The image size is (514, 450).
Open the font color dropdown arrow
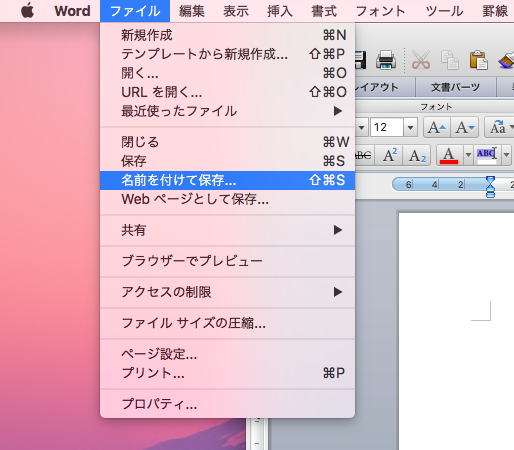click(x=468, y=155)
